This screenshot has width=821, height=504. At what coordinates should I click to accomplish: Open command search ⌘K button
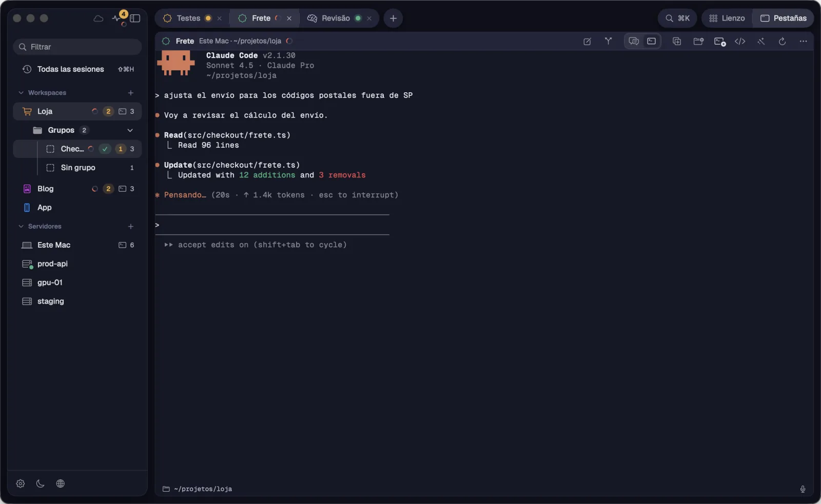677,18
